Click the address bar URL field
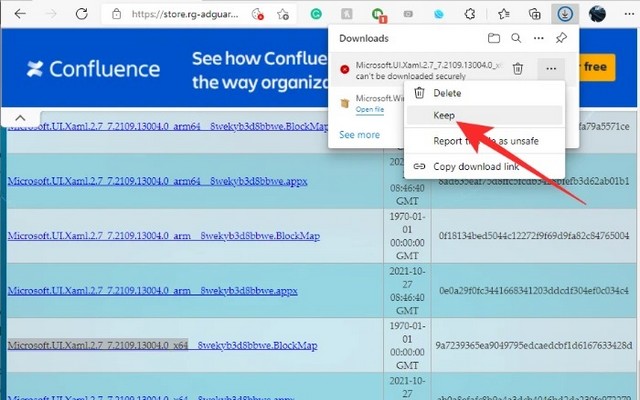Image resolution: width=640 pixels, height=400 pixels. pyautogui.click(x=185, y=14)
